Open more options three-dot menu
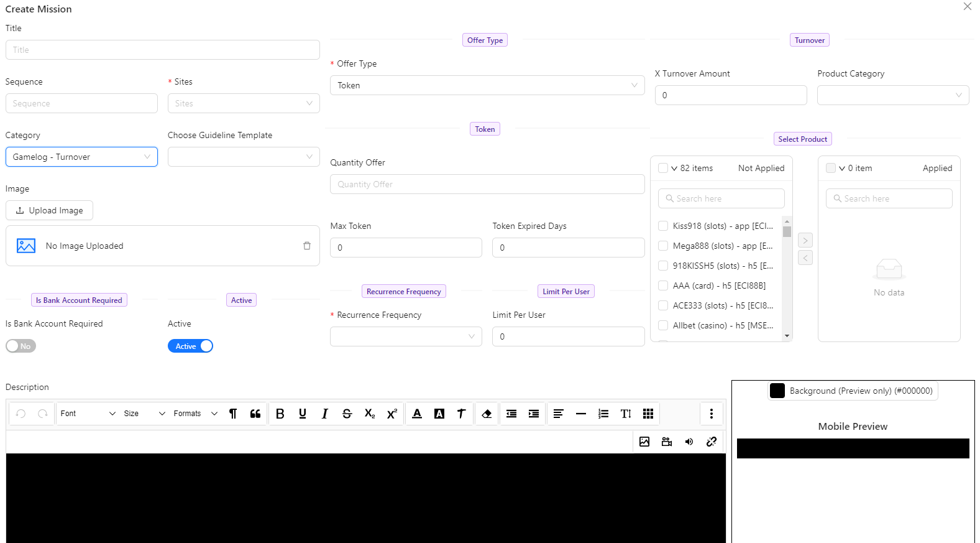 pos(712,414)
